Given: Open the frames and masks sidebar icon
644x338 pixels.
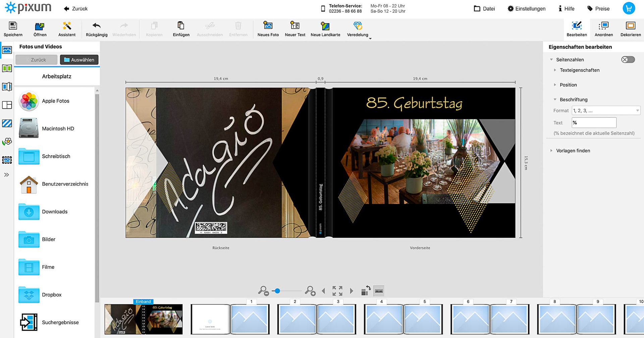Looking at the screenshot, I should pos(7,160).
